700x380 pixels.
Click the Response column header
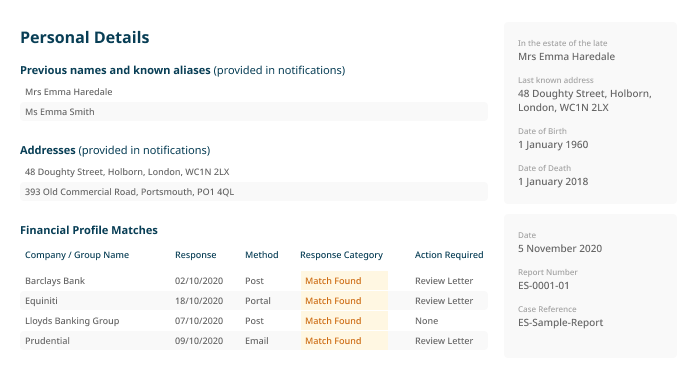[x=196, y=255]
